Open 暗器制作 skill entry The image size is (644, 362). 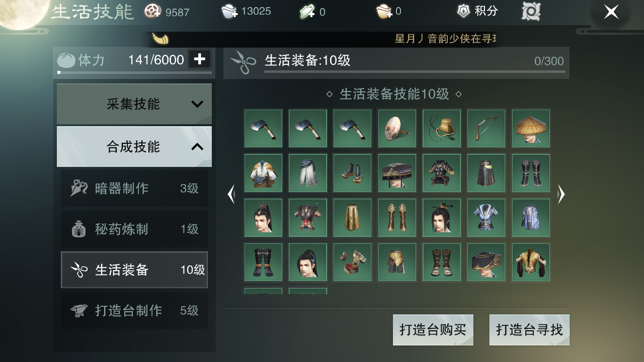(134, 189)
